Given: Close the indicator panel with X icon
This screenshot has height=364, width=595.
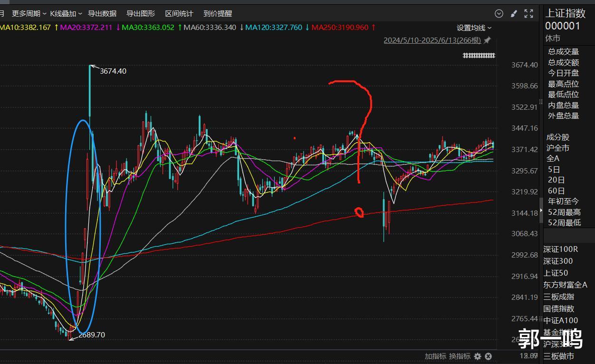Looking at the screenshot, I should tap(488, 356).
